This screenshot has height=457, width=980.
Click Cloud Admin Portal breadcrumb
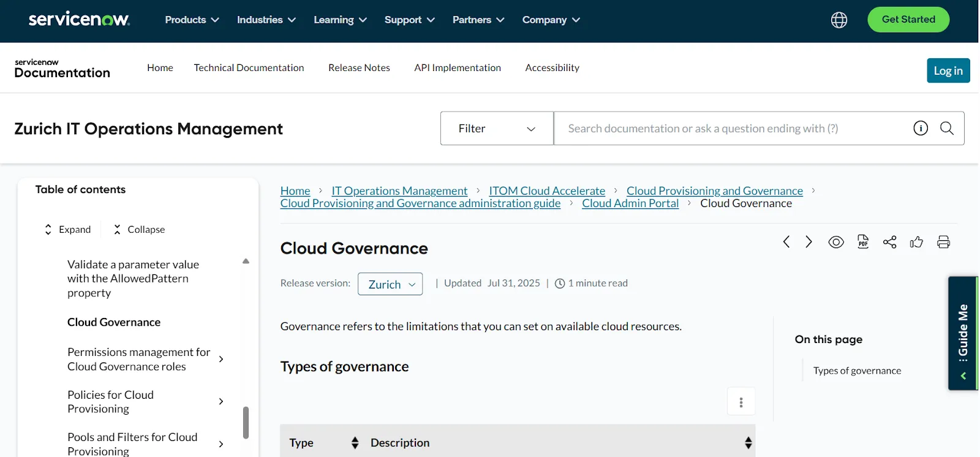click(630, 203)
